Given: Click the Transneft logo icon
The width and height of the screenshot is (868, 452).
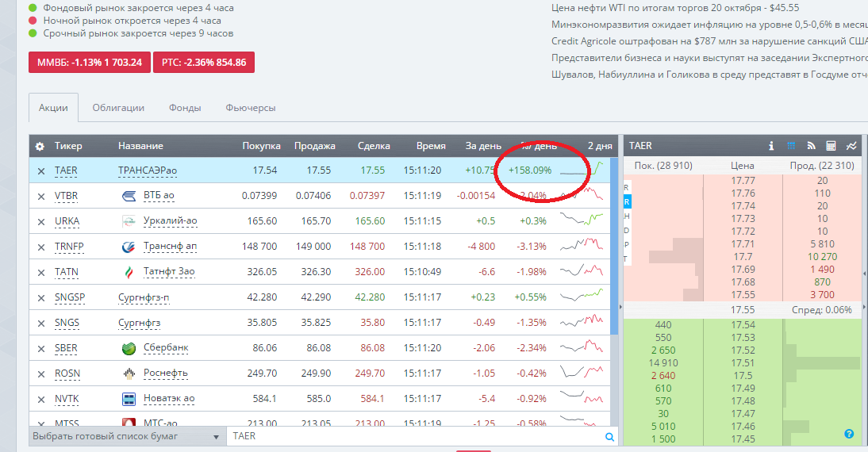Looking at the screenshot, I should point(129,247).
